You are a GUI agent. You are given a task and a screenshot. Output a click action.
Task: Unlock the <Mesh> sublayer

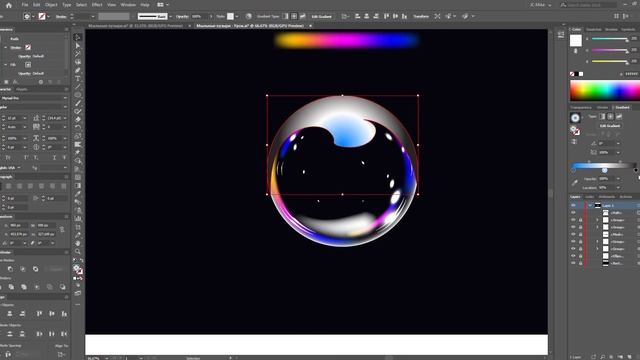580,234
